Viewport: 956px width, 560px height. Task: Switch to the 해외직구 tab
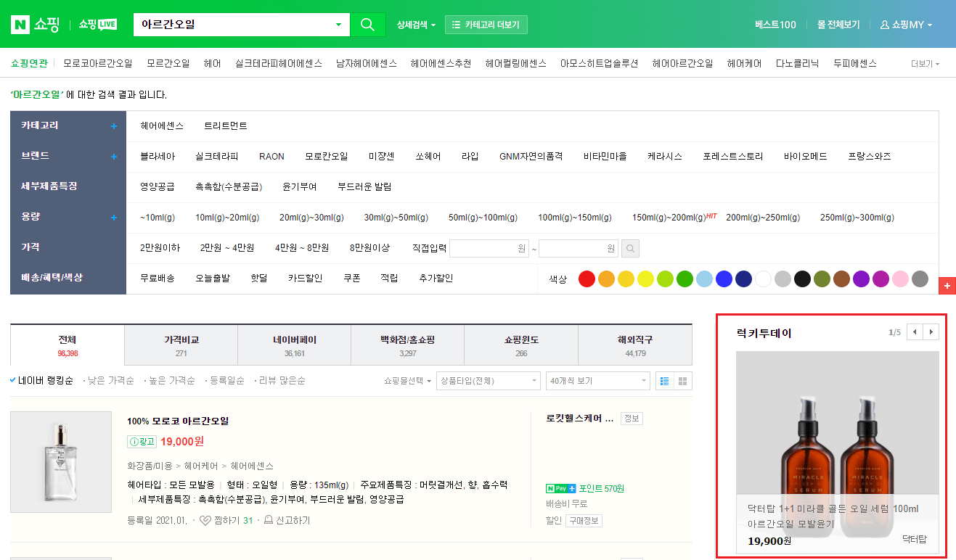pos(635,345)
